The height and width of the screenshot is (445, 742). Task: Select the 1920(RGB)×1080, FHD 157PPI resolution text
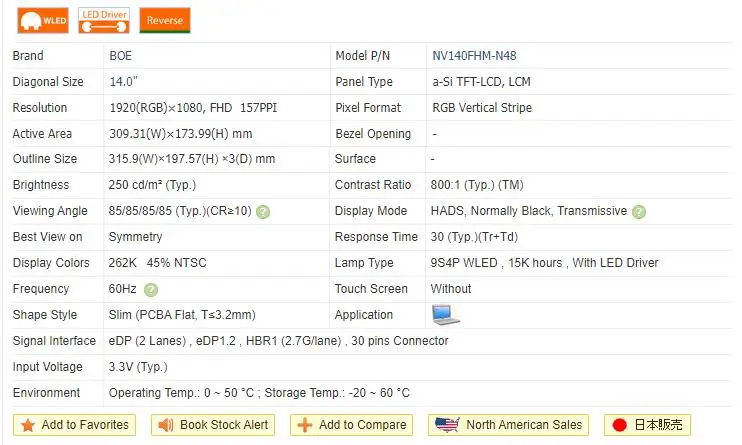(x=193, y=108)
